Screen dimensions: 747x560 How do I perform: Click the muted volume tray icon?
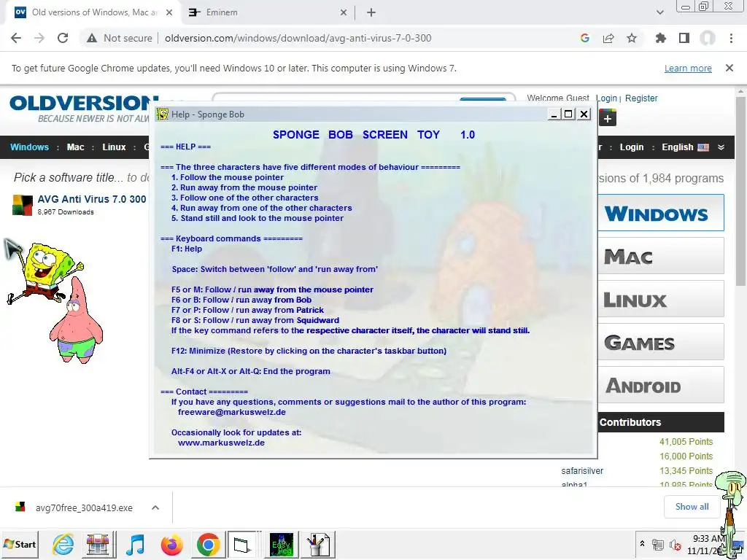tap(675, 544)
